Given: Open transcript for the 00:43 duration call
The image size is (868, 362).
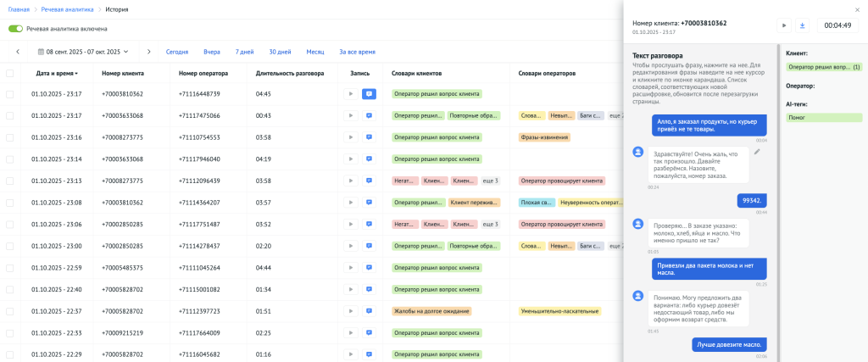Looking at the screenshot, I should click(x=369, y=115).
